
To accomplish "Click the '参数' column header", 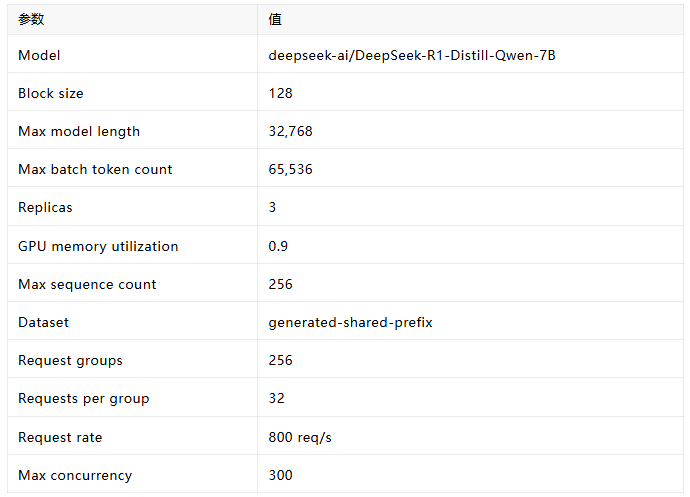I will point(132,19).
